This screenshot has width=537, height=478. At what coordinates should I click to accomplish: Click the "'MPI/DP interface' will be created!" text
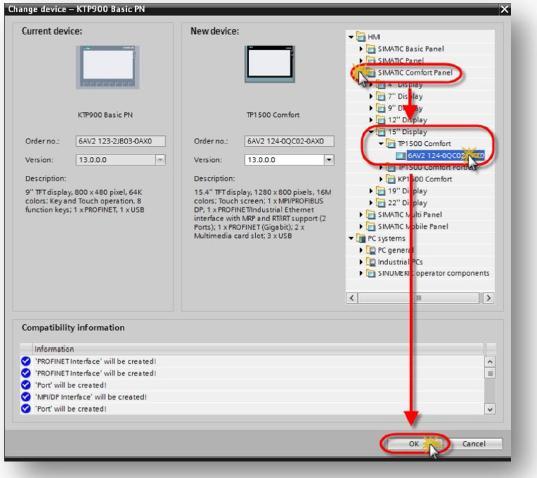[x=91, y=397]
